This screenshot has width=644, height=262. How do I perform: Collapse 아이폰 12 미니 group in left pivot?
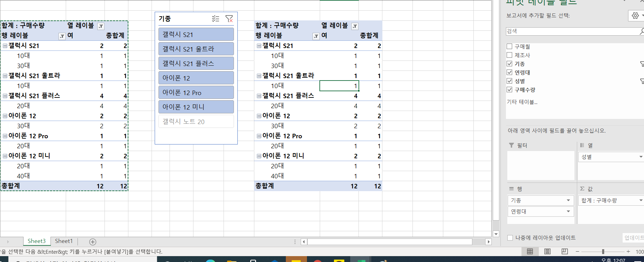pyautogui.click(x=5, y=156)
